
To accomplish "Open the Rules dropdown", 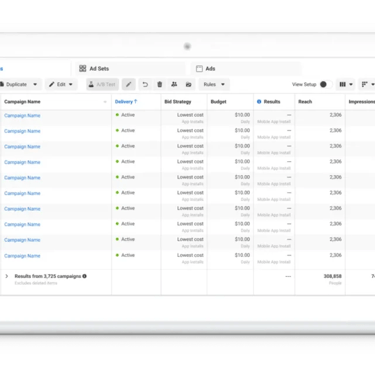I will 214,84.
